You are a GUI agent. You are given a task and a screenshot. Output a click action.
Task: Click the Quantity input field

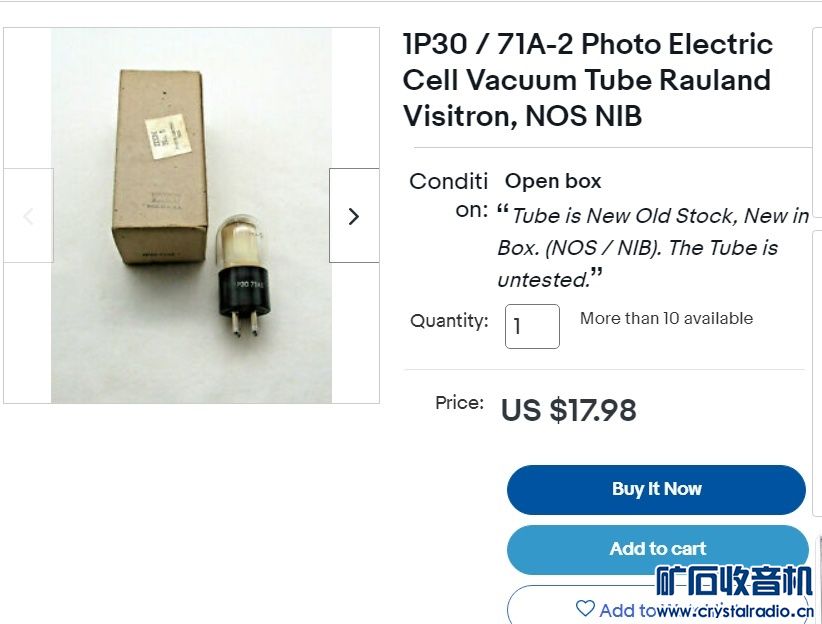532,326
